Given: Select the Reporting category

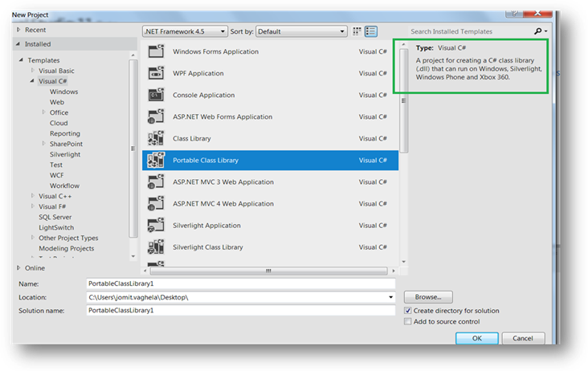Looking at the screenshot, I should pos(65,133).
